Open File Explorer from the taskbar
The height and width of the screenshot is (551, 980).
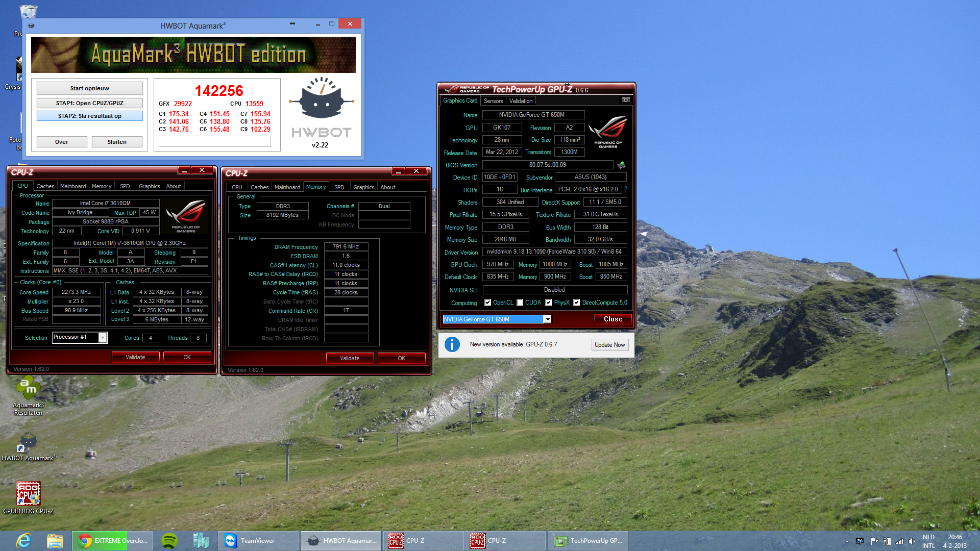point(55,541)
